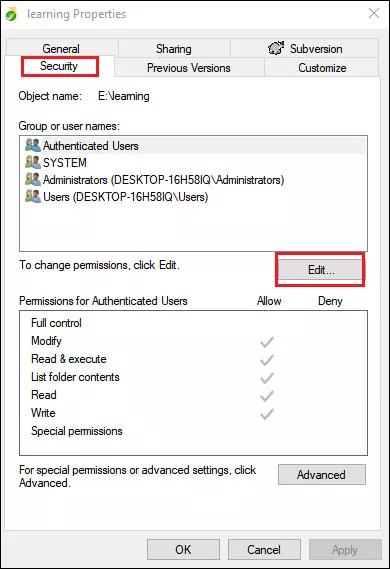The height and width of the screenshot is (569, 390).
Task: Click the SYSTEM user group icon
Action: [33, 162]
